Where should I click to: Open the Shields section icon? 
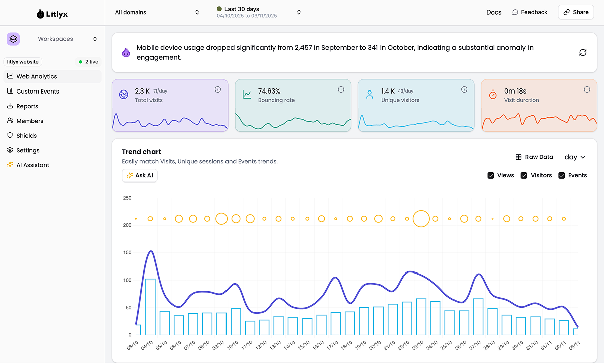10,135
